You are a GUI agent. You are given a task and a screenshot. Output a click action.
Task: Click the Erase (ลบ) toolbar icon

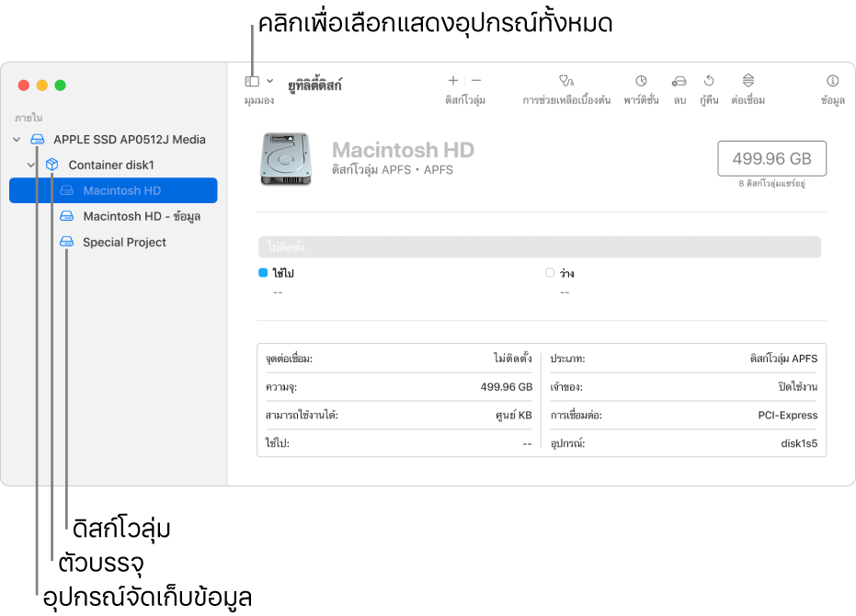pos(679,81)
